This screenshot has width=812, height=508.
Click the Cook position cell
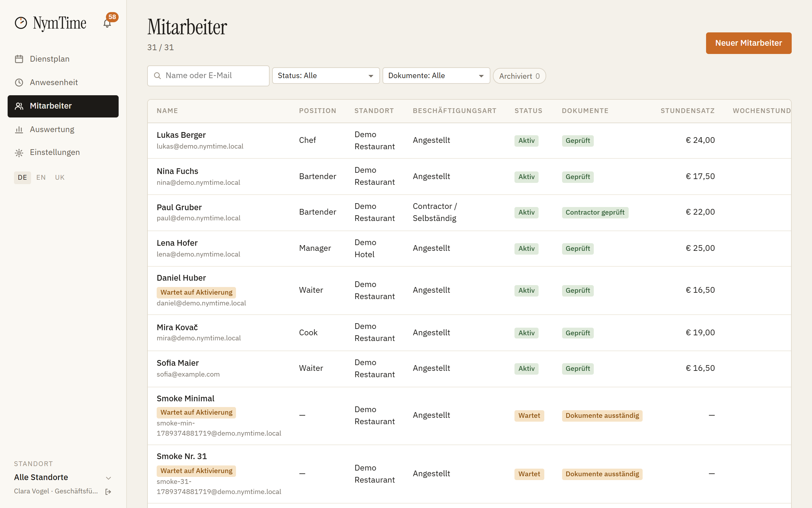pos(308,333)
